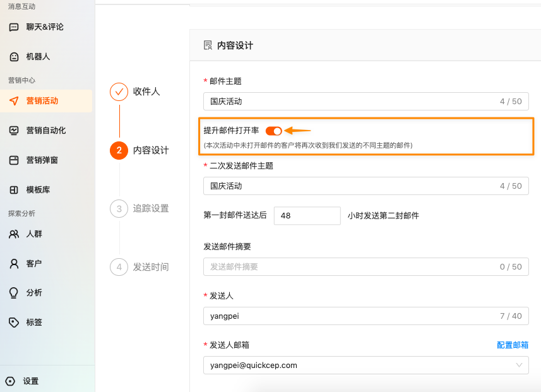
Task: Open the 分析 lightbulb icon
Action: pos(14,293)
